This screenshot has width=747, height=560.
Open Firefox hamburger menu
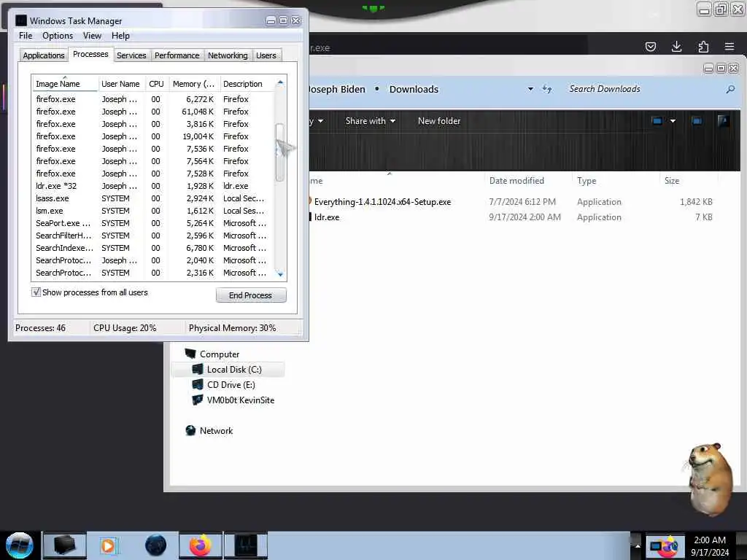click(x=729, y=46)
